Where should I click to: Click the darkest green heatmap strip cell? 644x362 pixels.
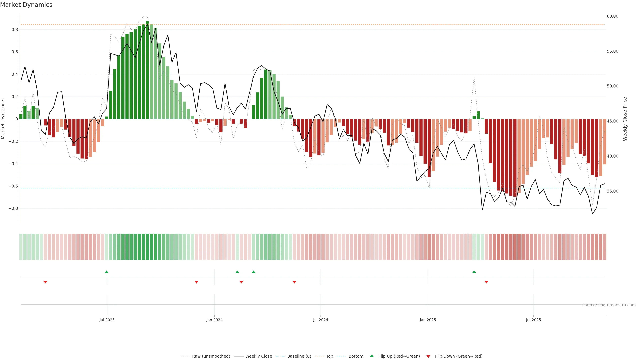coord(147,247)
